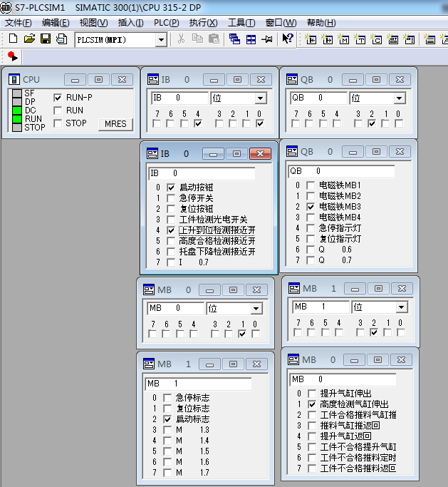Toggle the 急停开关 input checkbox
This screenshot has width=448, height=487.
point(171,198)
